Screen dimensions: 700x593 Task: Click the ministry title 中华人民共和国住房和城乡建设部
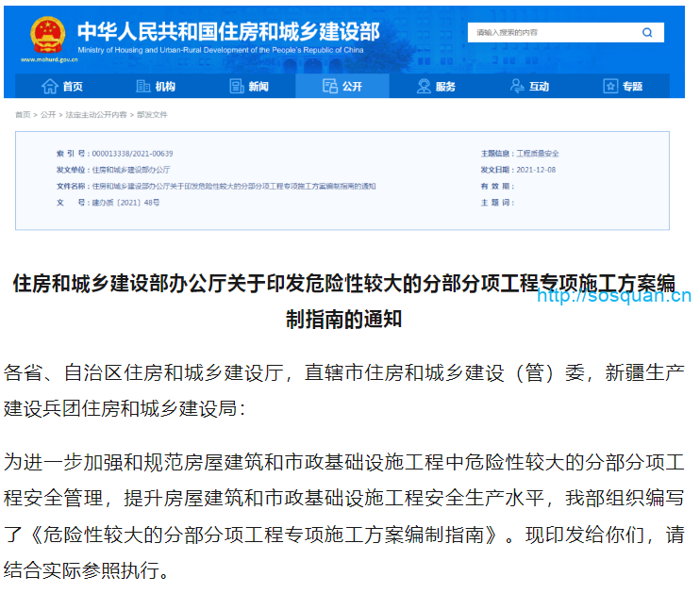click(x=228, y=31)
